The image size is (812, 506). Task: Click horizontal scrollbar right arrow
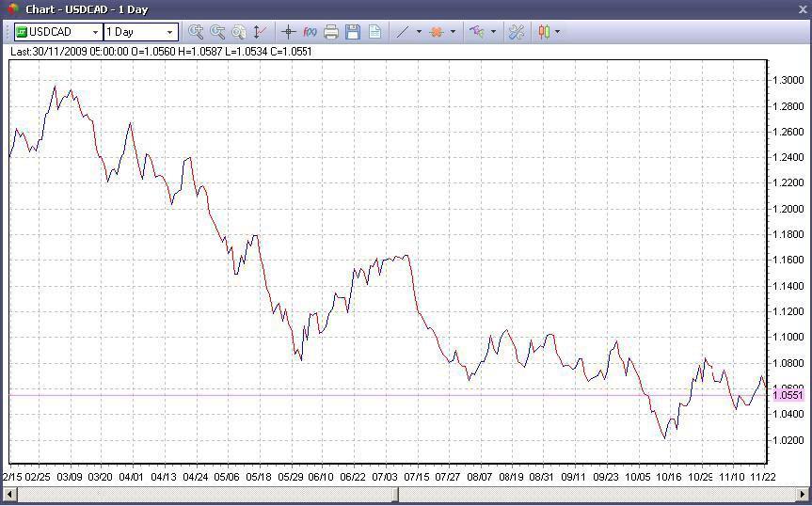pos(803,494)
